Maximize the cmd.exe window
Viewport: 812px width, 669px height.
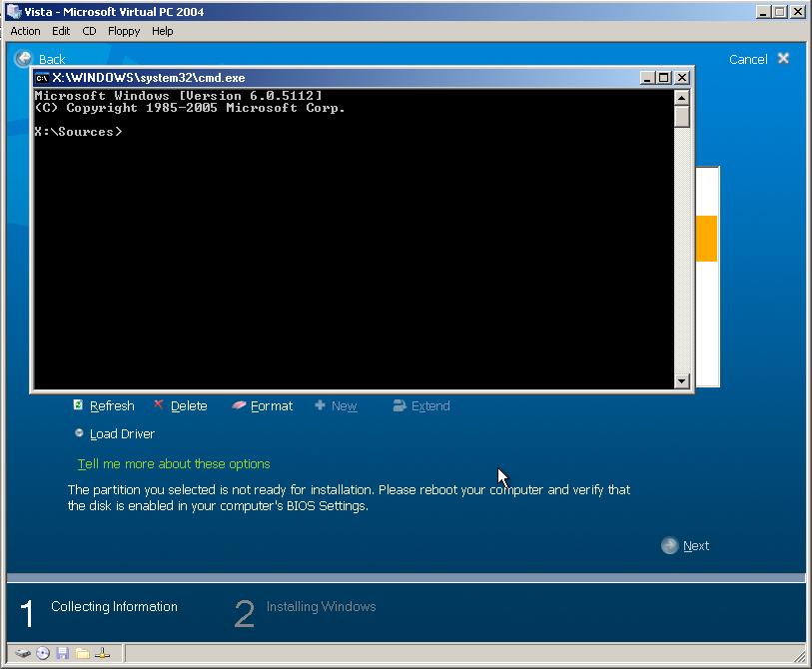pos(663,78)
